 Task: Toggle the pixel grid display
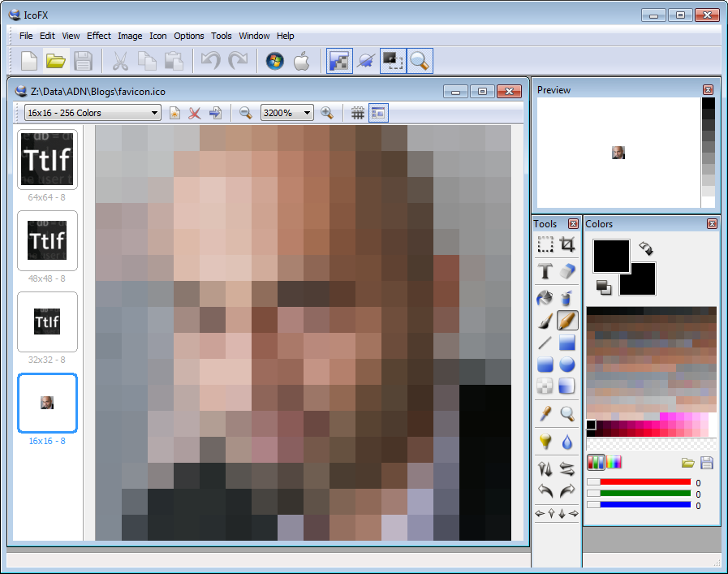click(x=357, y=113)
